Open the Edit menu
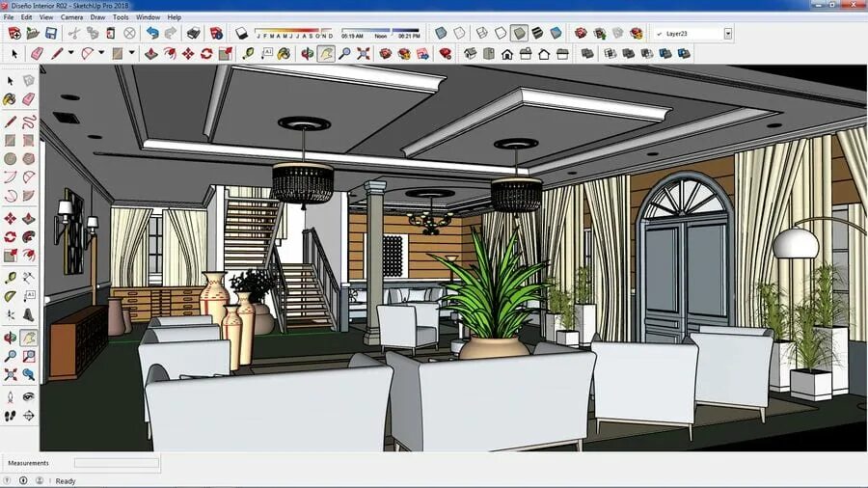This screenshot has height=488, width=868. pyautogui.click(x=26, y=17)
